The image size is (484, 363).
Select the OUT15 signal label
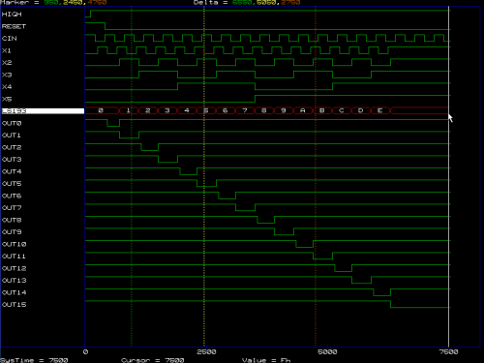pos(14,305)
